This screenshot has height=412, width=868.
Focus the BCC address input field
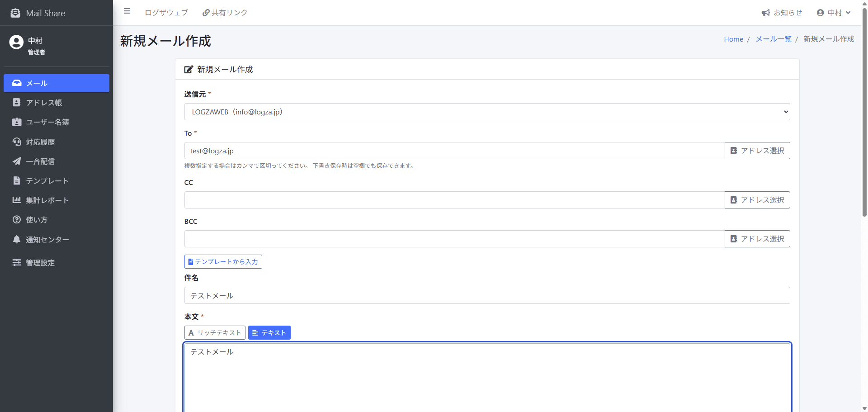pos(454,239)
